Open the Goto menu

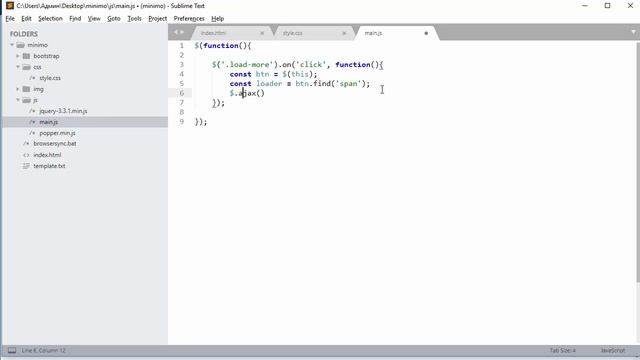pyautogui.click(x=113, y=18)
